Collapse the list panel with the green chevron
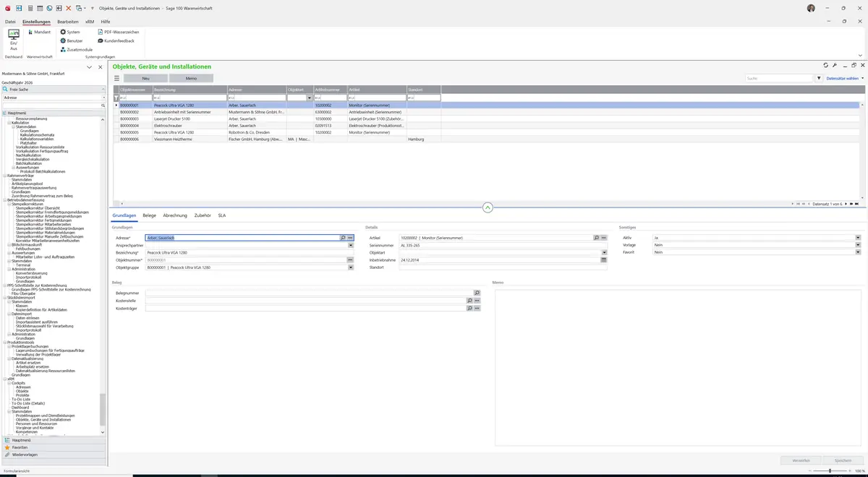Screen dimensions: 868x477 [488, 207]
